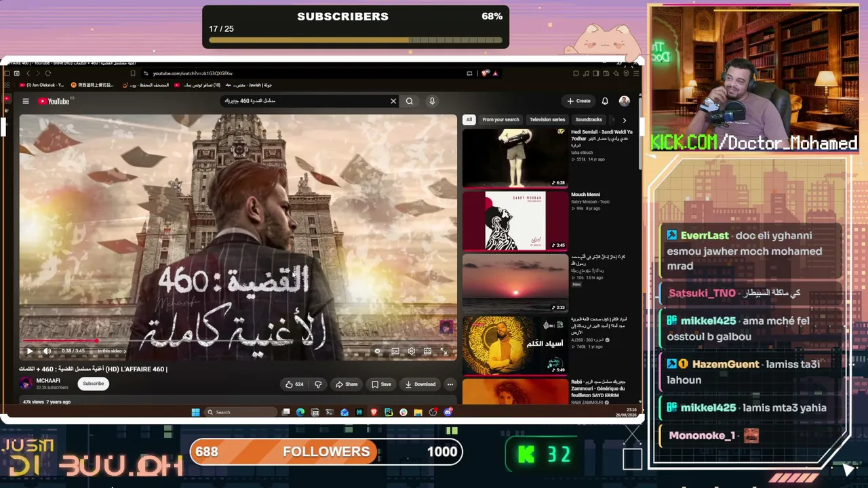The width and height of the screenshot is (868, 488).
Task: Open the YouTube account avatar menu
Action: [625, 101]
